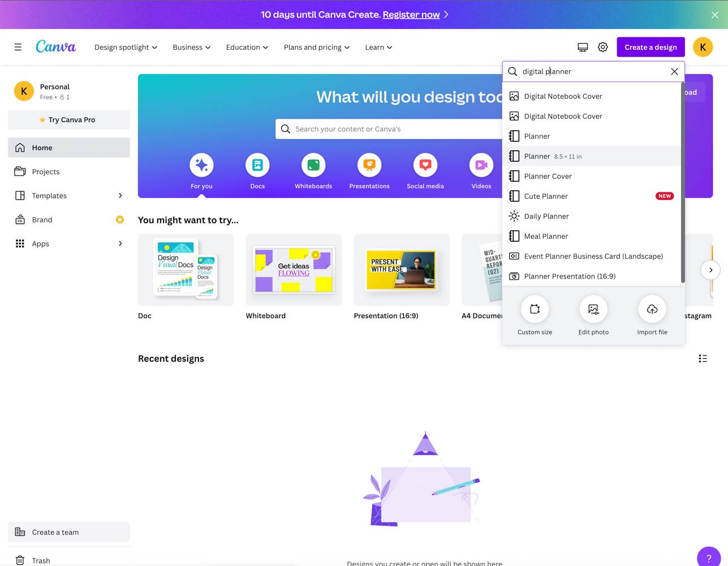The height and width of the screenshot is (566, 728).
Task: Click the dropdown list scrollbar
Action: coord(683,183)
